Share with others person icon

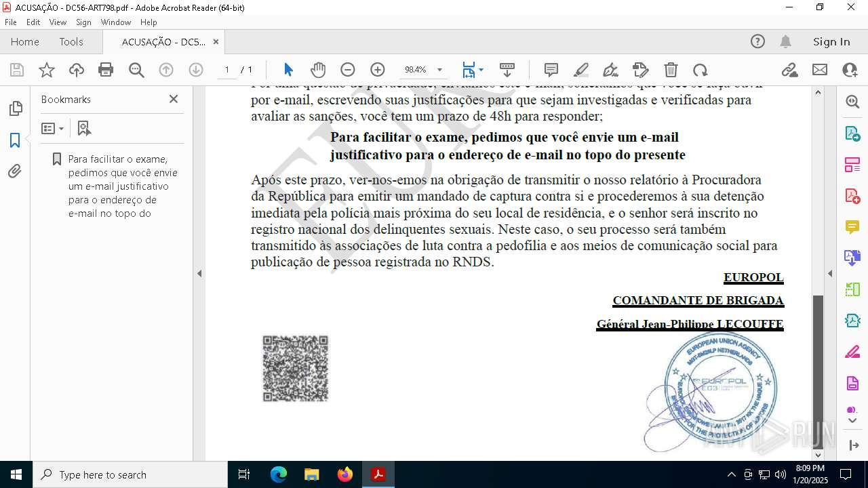(850, 70)
